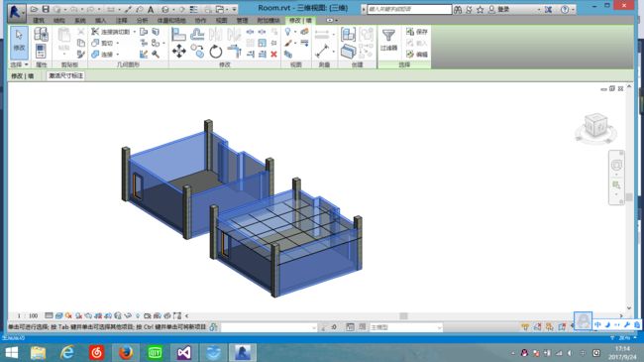This screenshot has height=362, width=644.
Task: Toggle the visual style view control icon
Action: pyautogui.click(x=58, y=316)
